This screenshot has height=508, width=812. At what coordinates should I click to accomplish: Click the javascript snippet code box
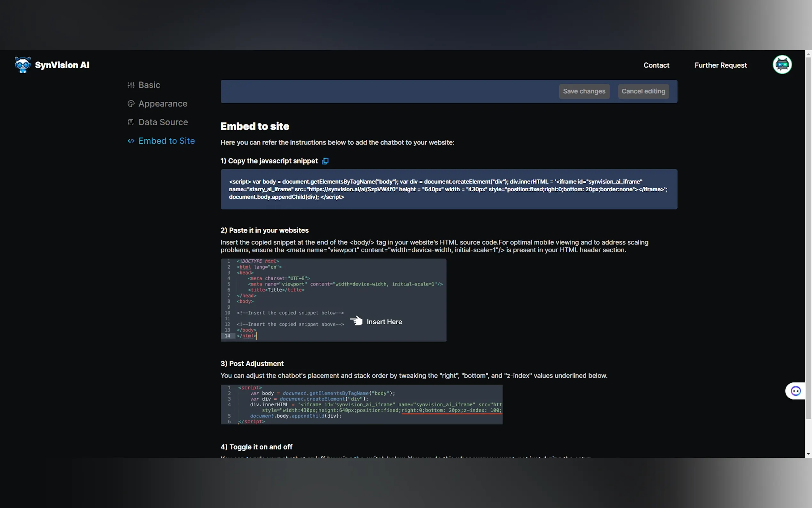(x=449, y=189)
